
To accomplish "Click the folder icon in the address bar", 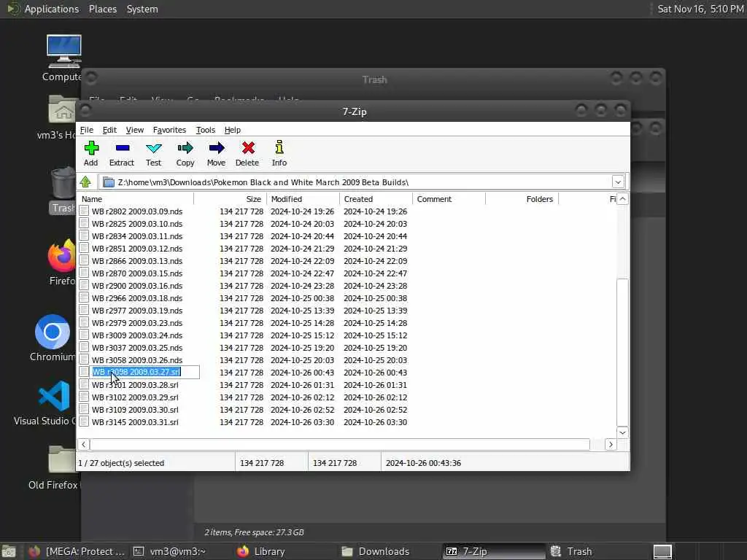I will coord(109,182).
